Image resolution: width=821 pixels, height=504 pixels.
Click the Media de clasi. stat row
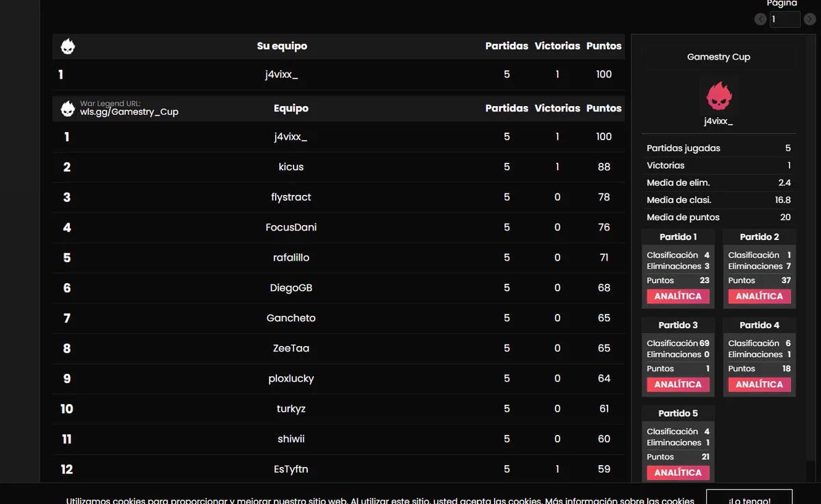718,200
